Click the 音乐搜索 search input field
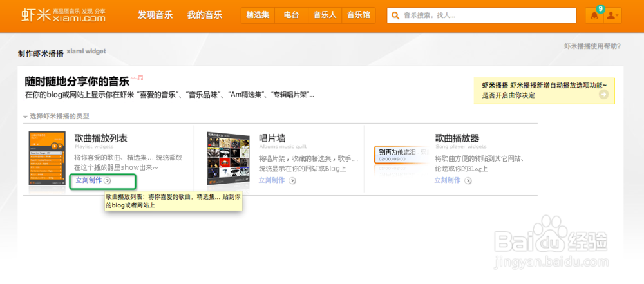This screenshot has width=644, height=284. tap(481, 15)
